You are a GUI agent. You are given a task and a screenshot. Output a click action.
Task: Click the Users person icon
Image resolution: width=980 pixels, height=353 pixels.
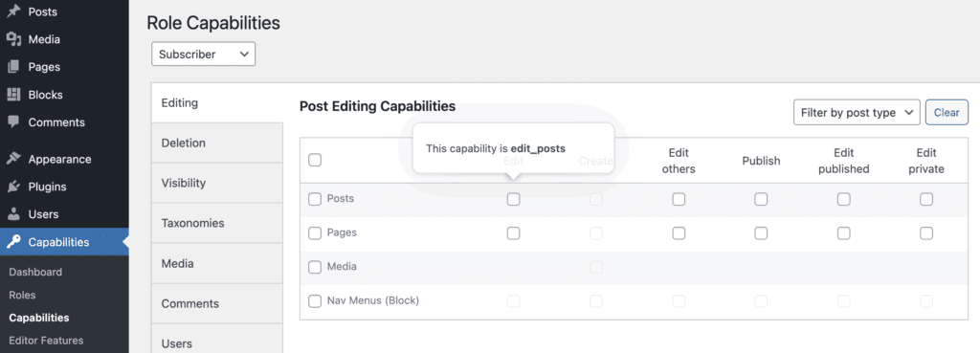[13, 213]
